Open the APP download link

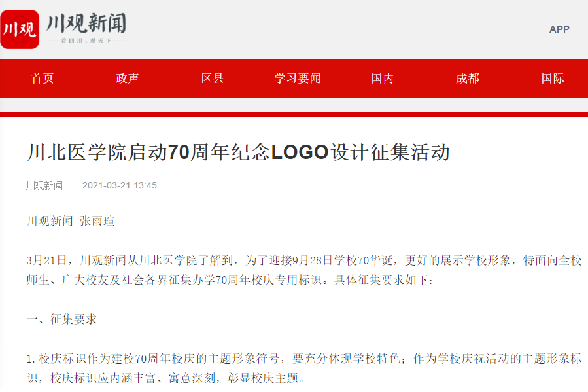(x=559, y=29)
